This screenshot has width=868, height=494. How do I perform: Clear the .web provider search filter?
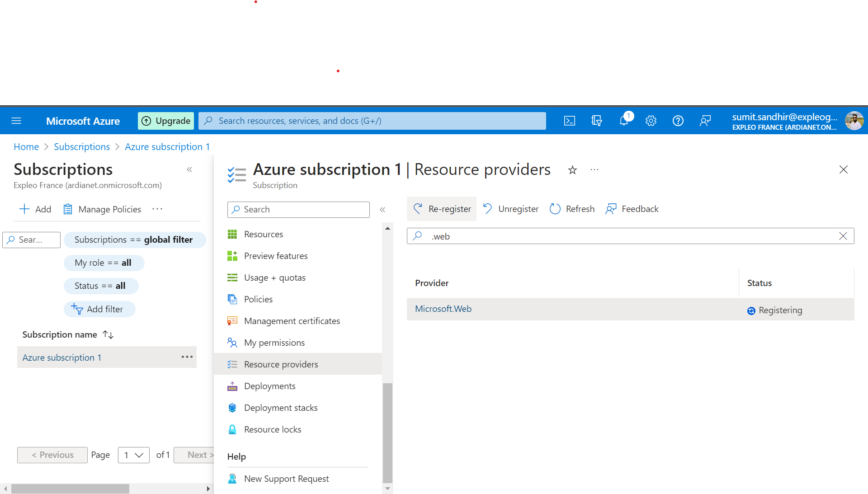843,236
